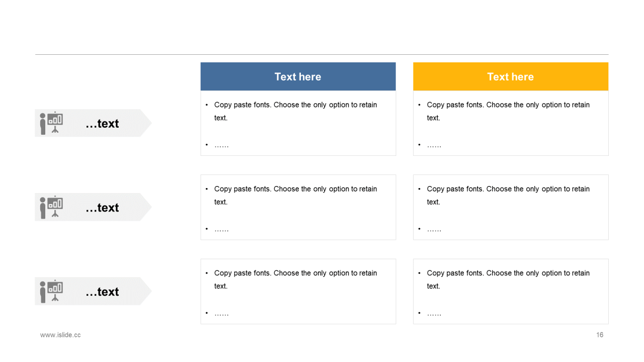Click the '……' bullet in the top blue-column box
This screenshot has height=362, width=644.
tap(221, 145)
